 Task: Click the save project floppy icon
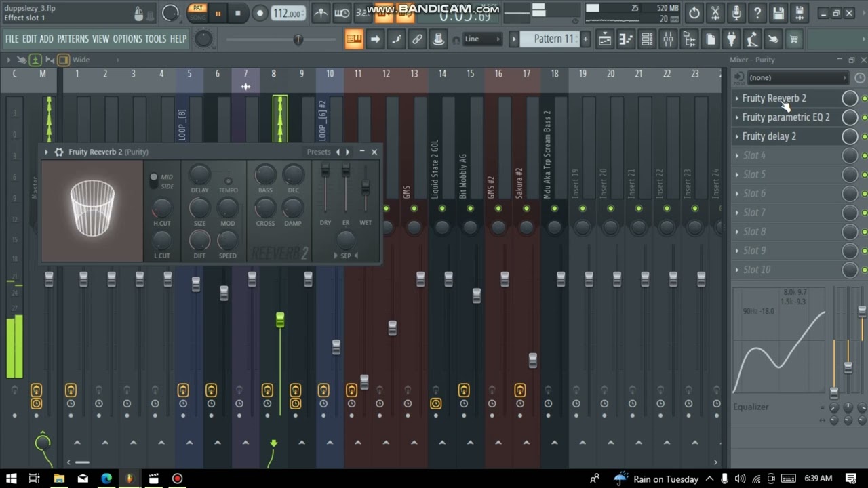click(x=778, y=13)
